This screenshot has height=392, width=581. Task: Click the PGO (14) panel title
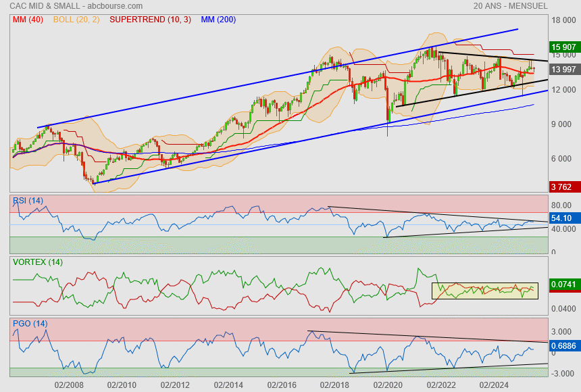[30, 324]
